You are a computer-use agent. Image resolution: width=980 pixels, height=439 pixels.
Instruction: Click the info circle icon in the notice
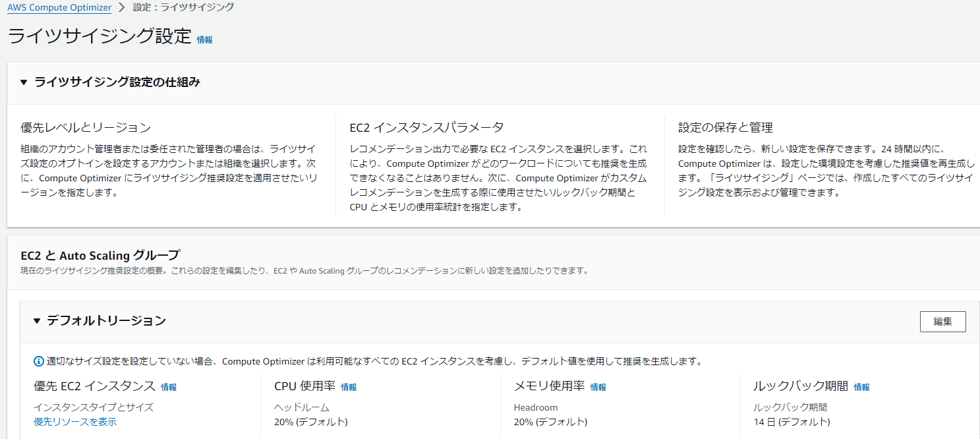point(39,361)
